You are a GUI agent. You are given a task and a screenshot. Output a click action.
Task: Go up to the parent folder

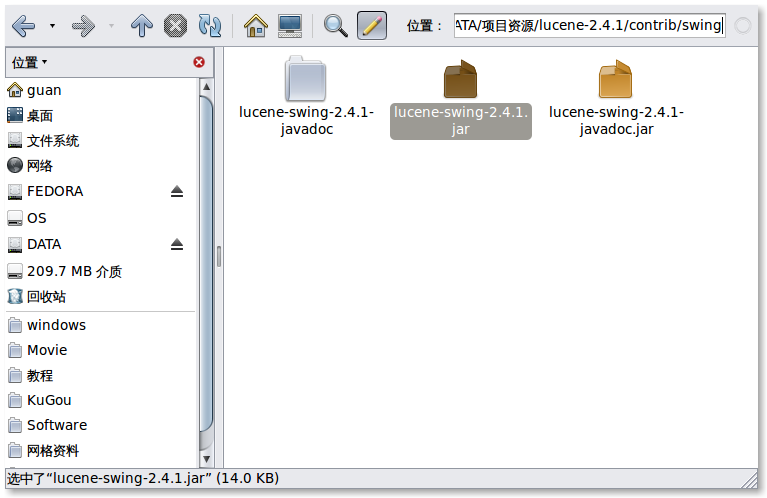pyautogui.click(x=142, y=26)
